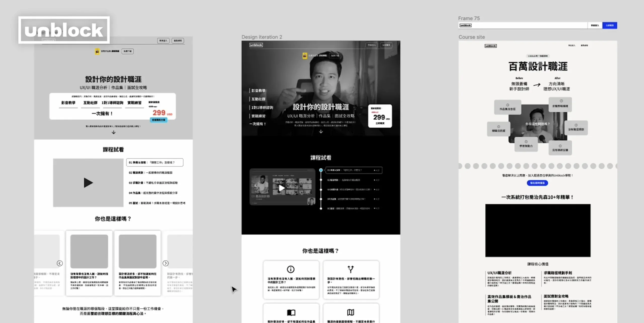Select 互動社群 tab in wireframe pricing card
Screen dimensions: 644x323
[90, 103]
